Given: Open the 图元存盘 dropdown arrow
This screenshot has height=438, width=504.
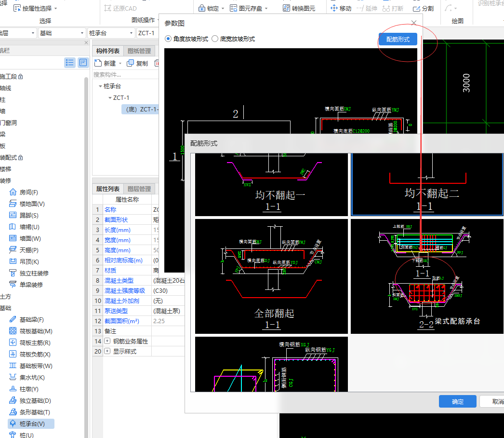Looking at the screenshot, I should coord(266,9).
